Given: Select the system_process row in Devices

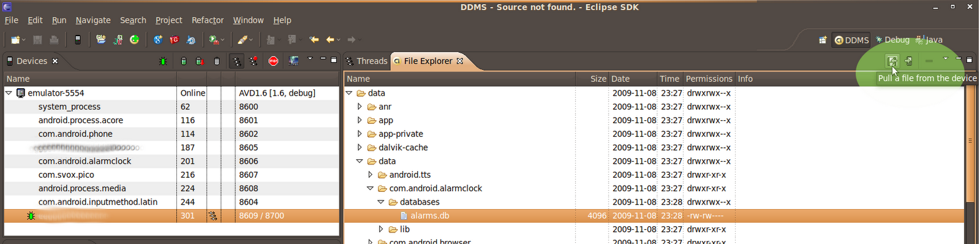Looking at the screenshot, I should 171,107.
